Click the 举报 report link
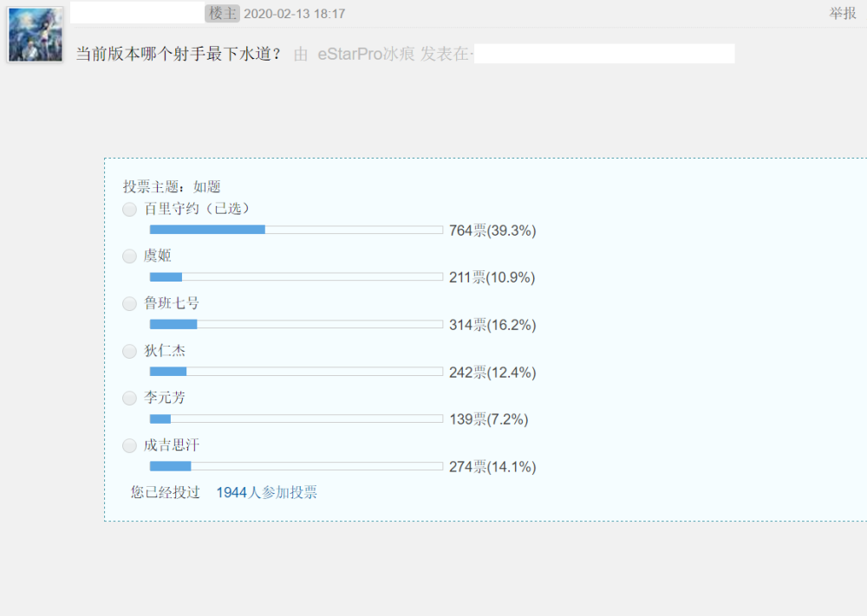 [843, 14]
